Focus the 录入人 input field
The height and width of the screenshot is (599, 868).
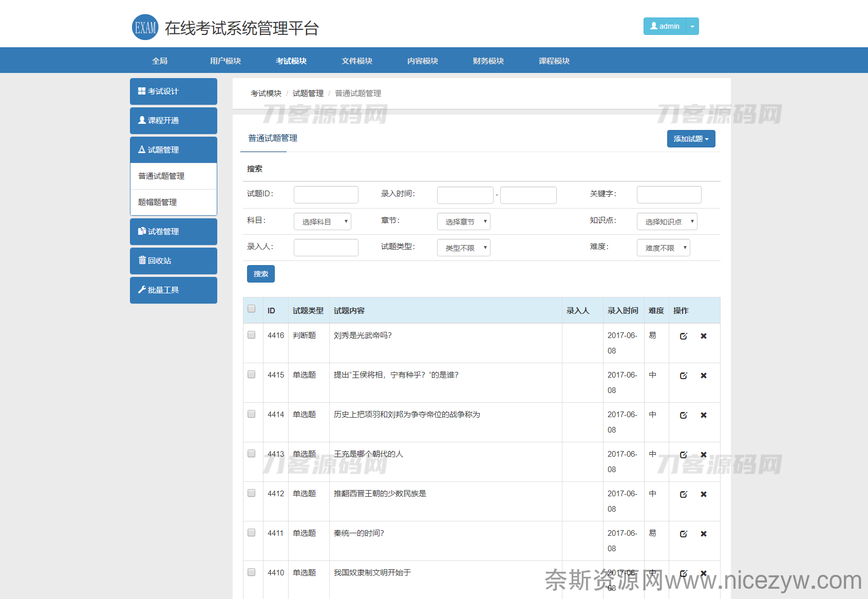[x=326, y=248]
